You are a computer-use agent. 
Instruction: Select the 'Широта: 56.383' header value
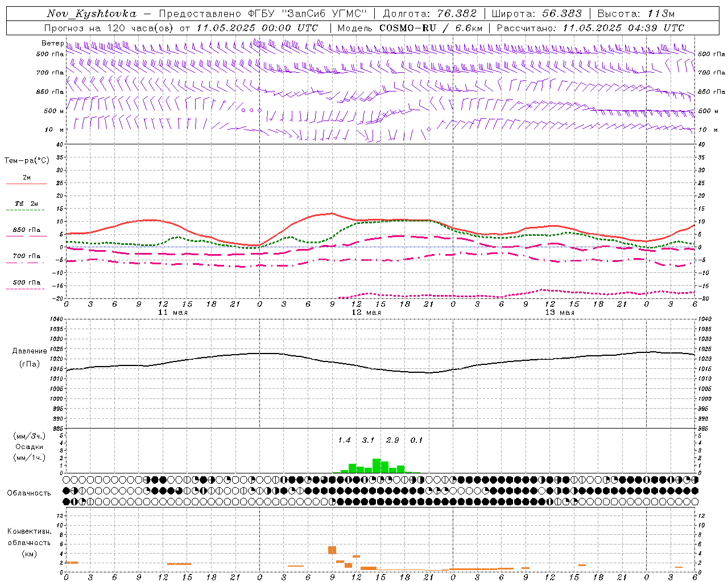coord(537,14)
